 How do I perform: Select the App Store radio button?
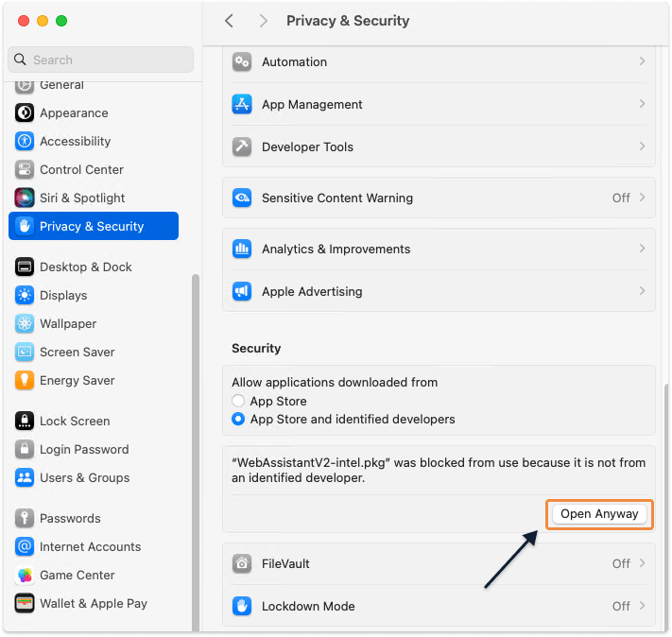tap(238, 401)
